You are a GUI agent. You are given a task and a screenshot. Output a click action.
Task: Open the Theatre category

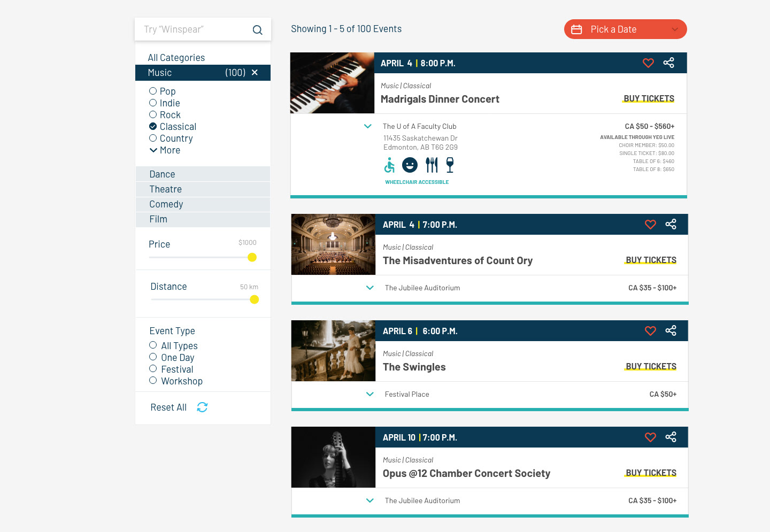pyautogui.click(x=203, y=189)
